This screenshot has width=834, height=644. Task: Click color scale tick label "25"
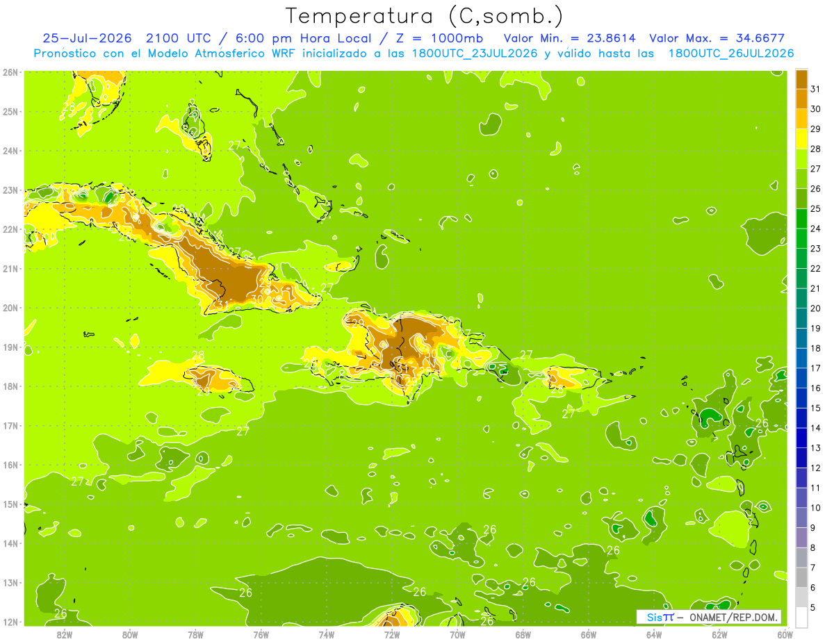pyautogui.click(x=815, y=208)
